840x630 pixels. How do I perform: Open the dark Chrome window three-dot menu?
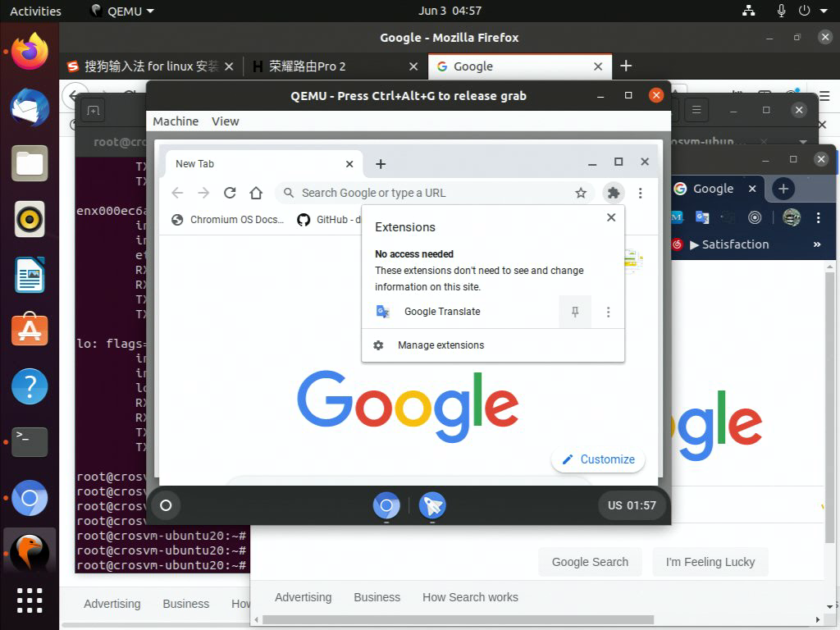818,217
